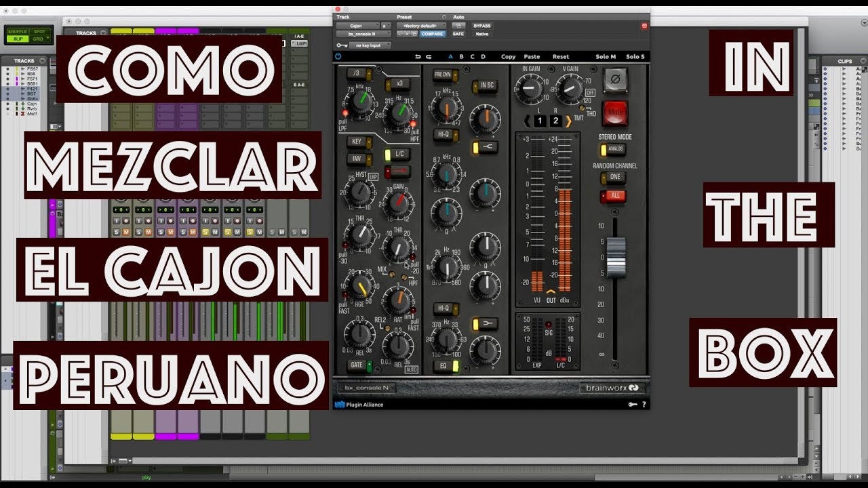Click the Paste button
This screenshot has height=488, width=868.
(x=532, y=56)
